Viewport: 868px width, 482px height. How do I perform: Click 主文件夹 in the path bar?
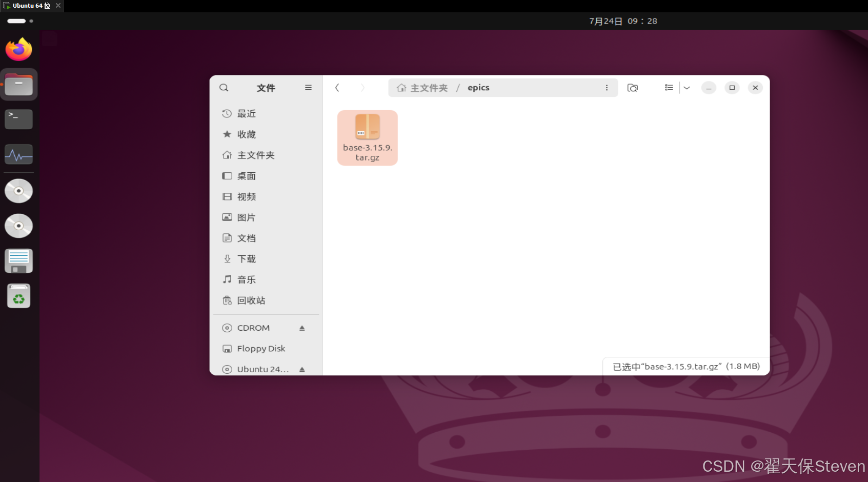pyautogui.click(x=422, y=88)
